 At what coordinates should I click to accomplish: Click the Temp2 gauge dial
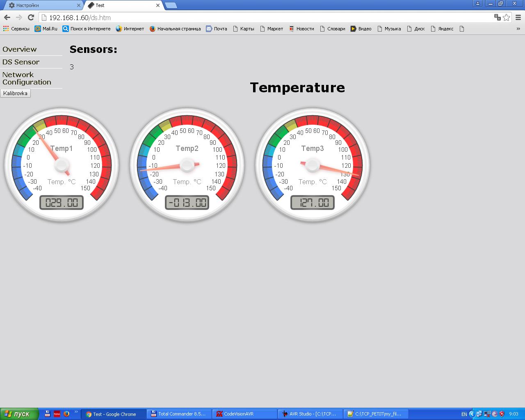coord(187,165)
